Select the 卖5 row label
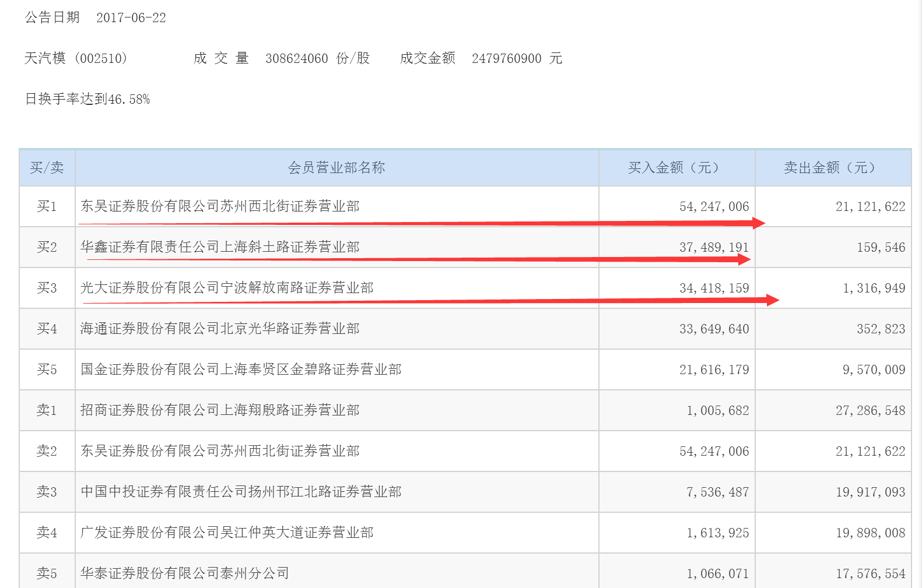The width and height of the screenshot is (922, 588). 47,573
